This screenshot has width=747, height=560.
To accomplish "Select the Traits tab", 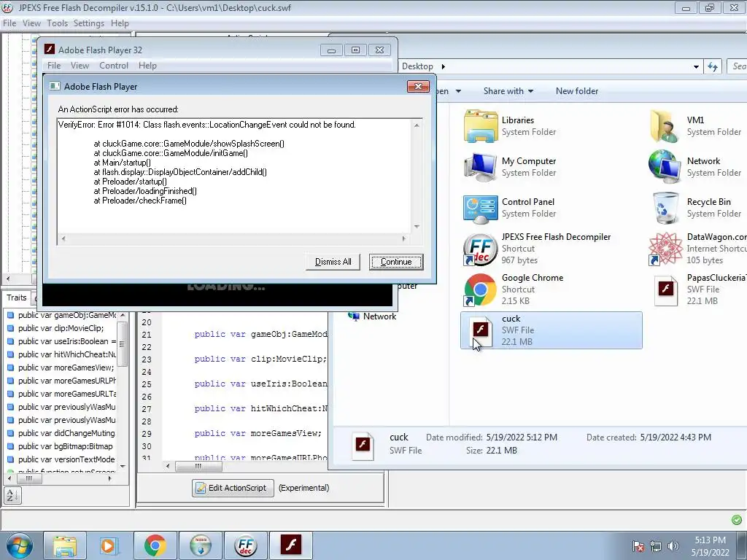I will pos(17,297).
